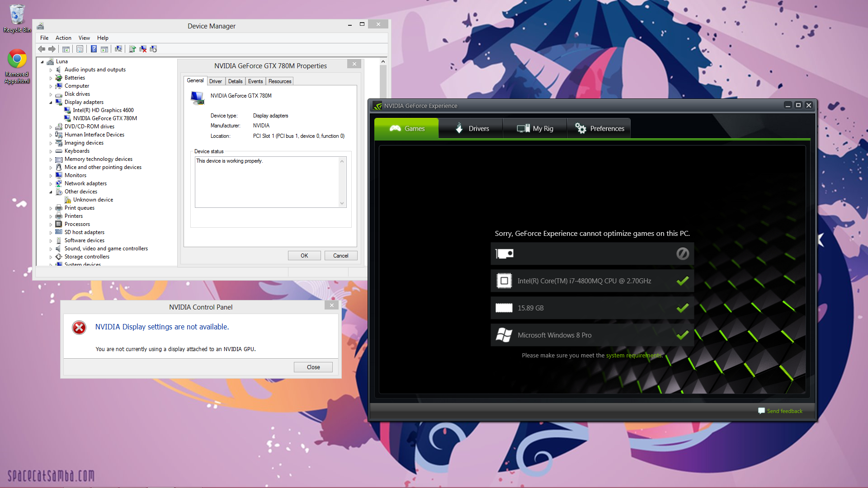The width and height of the screenshot is (868, 488).
Task: Click the Disable device icon with down arrow
Action: pyautogui.click(x=153, y=49)
